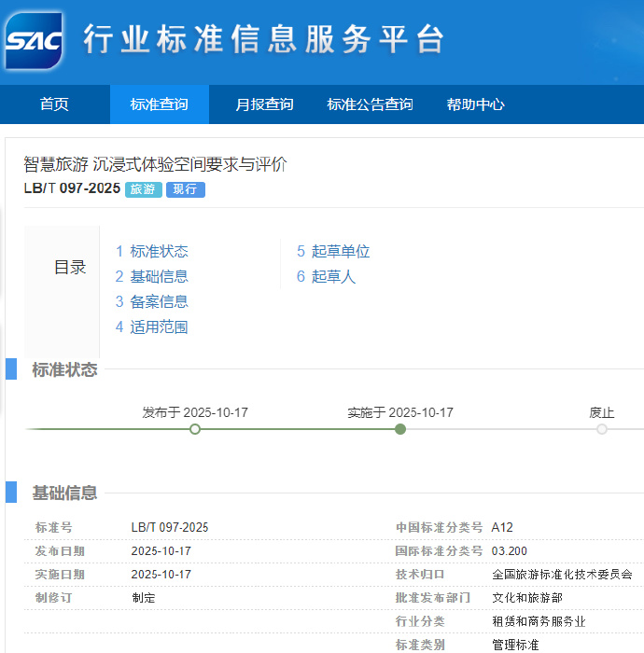Click the 发布于 2025-10-17 timeline marker
Screen dimensions: 644x653
click(x=195, y=429)
